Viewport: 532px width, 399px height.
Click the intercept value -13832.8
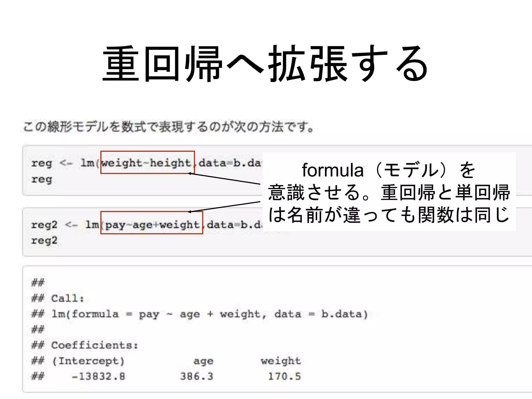[x=98, y=376]
